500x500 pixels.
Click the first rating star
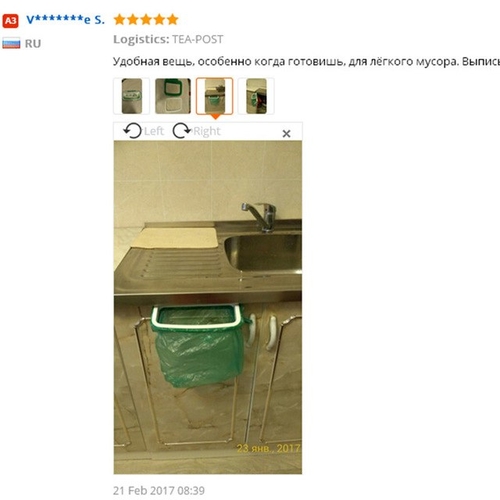(x=119, y=20)
